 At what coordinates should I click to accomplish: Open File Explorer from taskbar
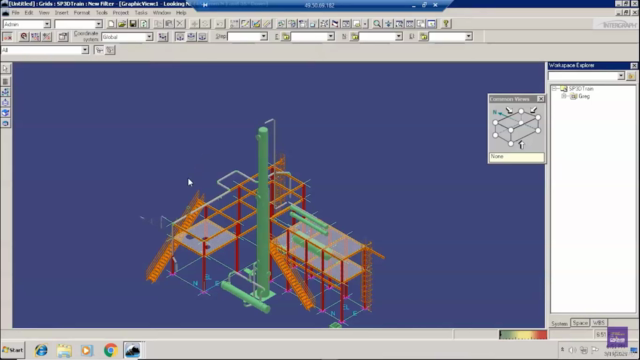coord(64,350)
